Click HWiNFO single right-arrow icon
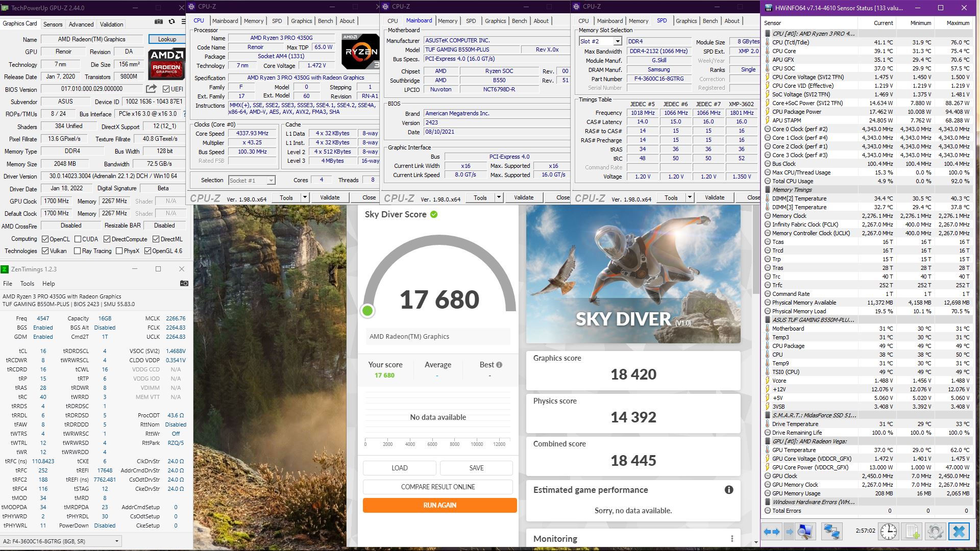980x551 pixels. 790,532
